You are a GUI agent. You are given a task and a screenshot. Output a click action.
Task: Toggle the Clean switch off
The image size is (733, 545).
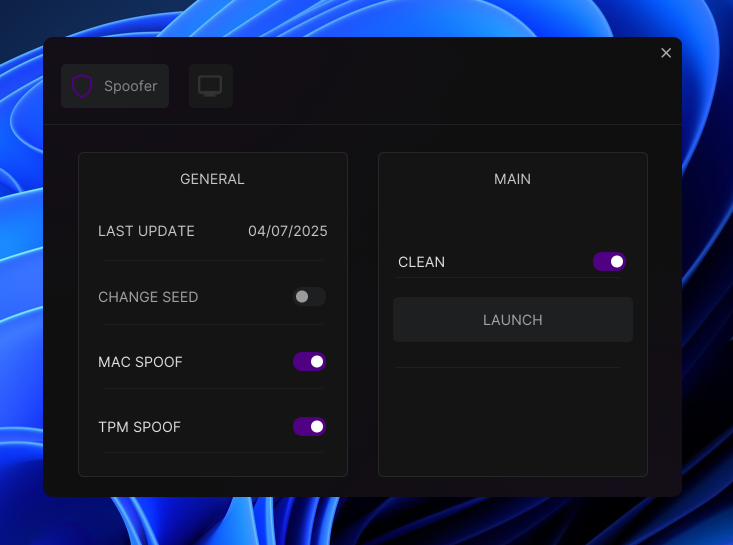coord(609,262)
